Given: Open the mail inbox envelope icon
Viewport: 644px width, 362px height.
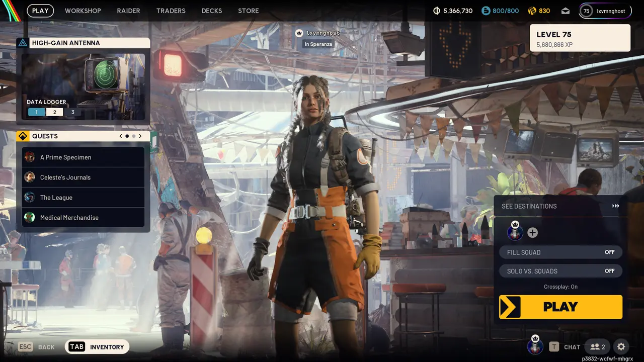Looking at the screenshot, I should [566, 11].
